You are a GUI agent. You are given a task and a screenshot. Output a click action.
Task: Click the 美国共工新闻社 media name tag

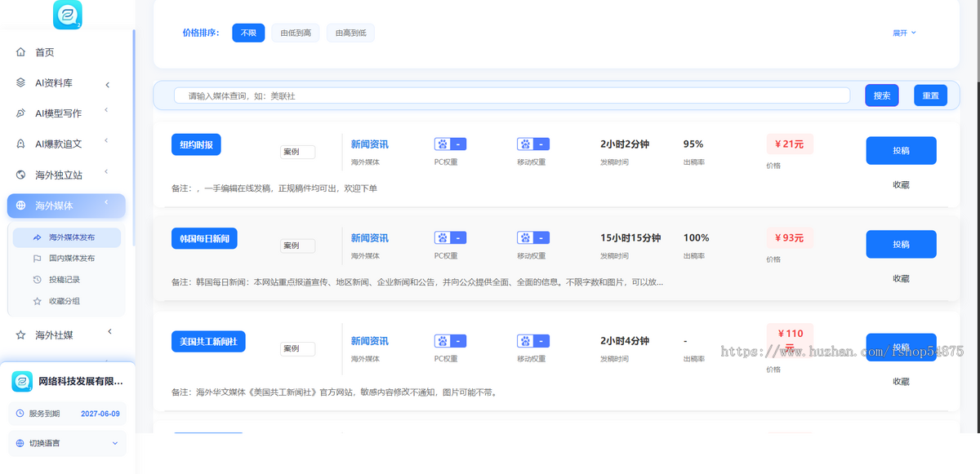(x=208, y=342)
